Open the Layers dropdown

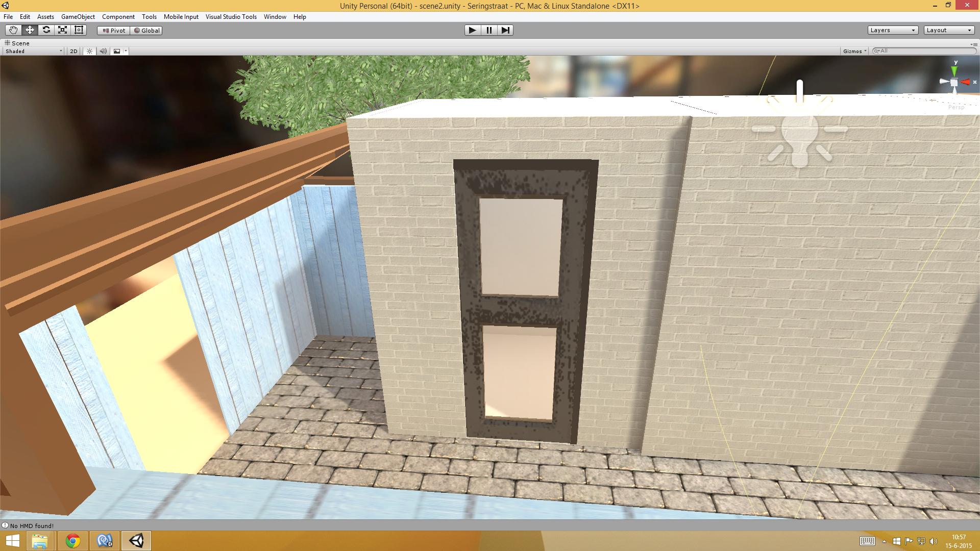893,30
